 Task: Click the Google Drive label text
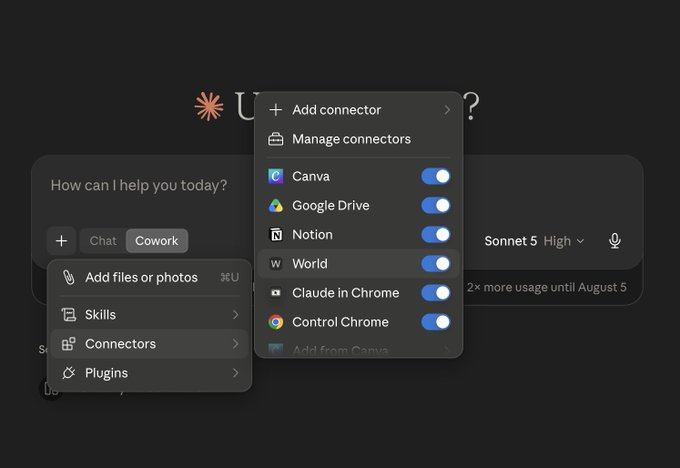[x=330, y=206]
